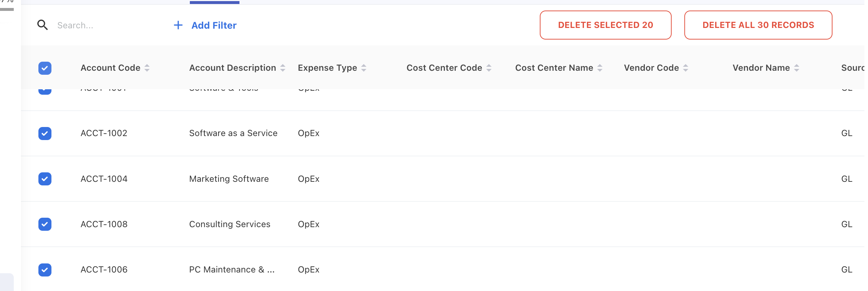Sort by Account Code column arrows

147,68
